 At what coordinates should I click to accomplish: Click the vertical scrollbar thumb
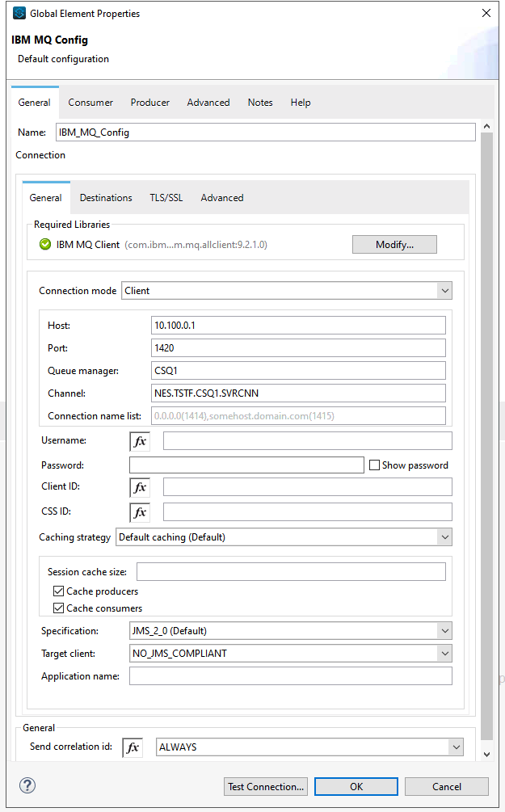pos(486,436)
